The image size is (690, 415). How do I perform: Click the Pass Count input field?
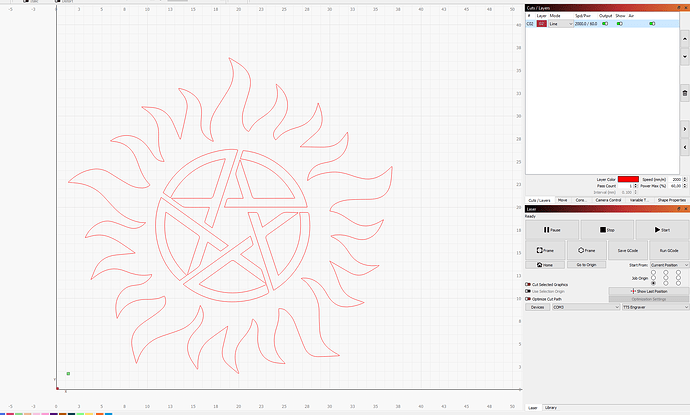[625, 186]
